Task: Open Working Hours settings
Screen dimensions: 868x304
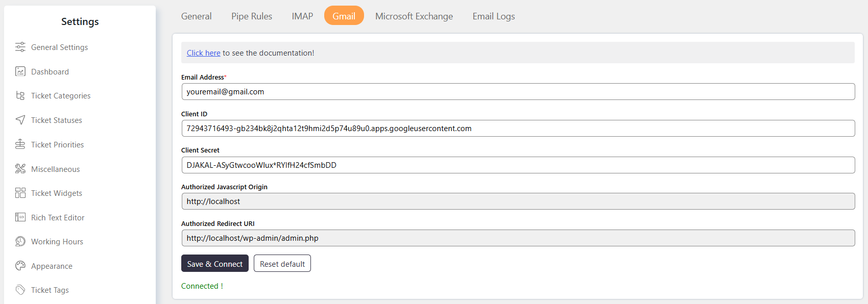Action: (57, 241)
